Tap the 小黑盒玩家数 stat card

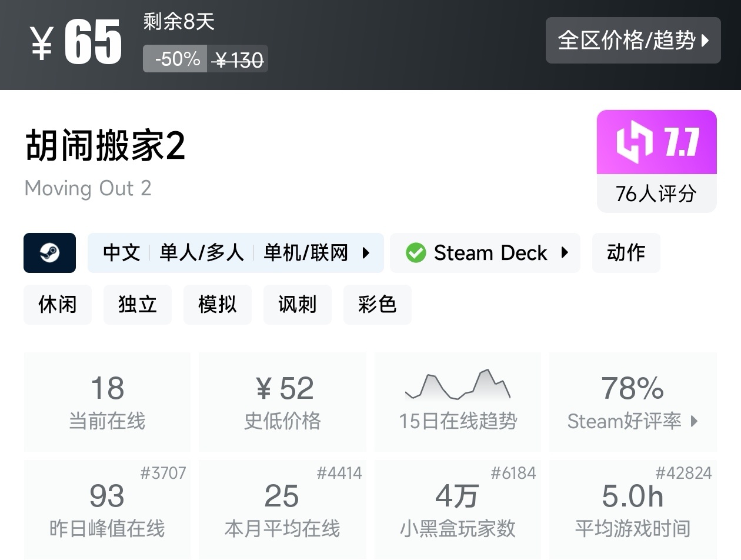coord(458,509)
